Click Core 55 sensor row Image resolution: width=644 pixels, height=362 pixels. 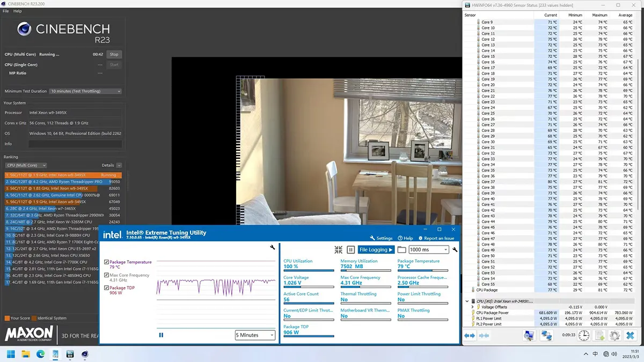tap(550, 284)
